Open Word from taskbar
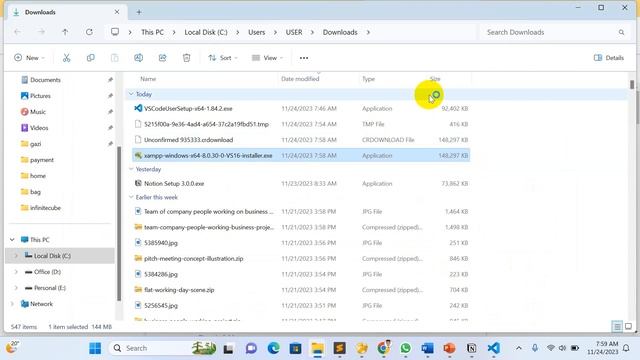The height and width of the screenshot is (360, 640). pos(427,348)
